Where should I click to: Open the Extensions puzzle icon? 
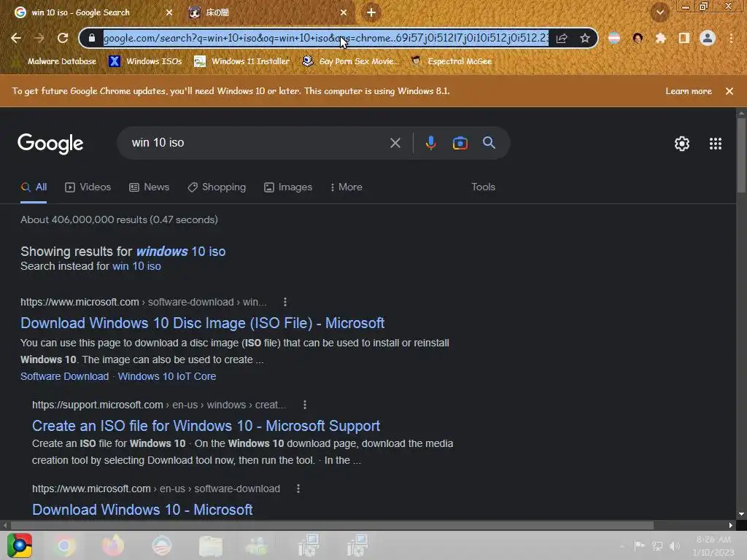point(660,38)
